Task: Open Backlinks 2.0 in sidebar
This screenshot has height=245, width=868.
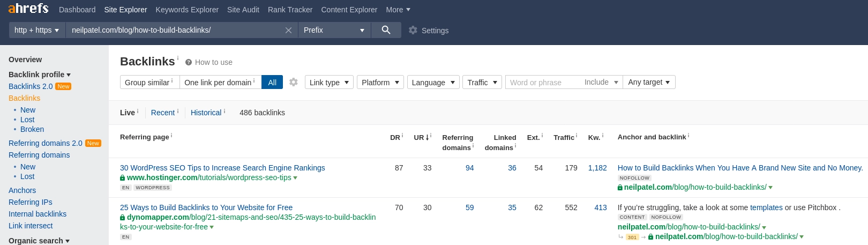Action: [31, 86]
